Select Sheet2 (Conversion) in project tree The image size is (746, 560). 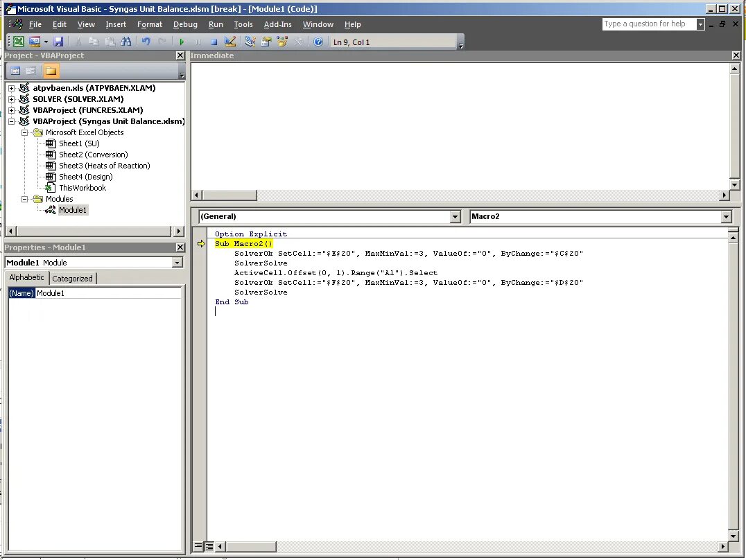(x=93, y=155)
